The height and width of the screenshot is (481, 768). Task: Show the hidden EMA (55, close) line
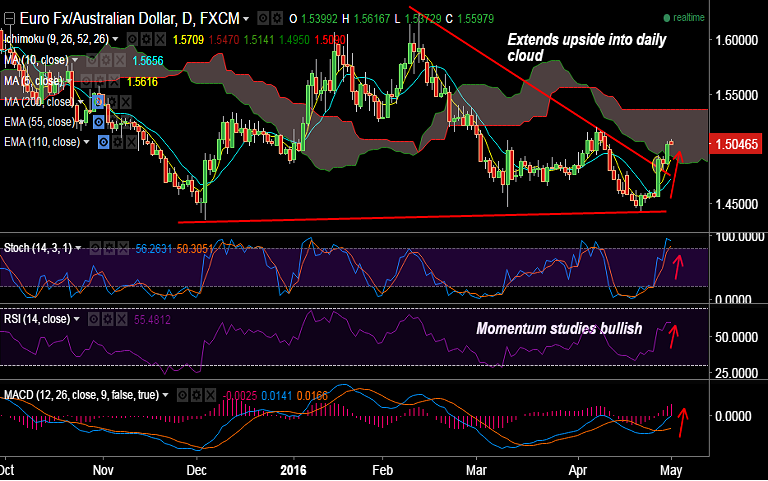point(98,122)
